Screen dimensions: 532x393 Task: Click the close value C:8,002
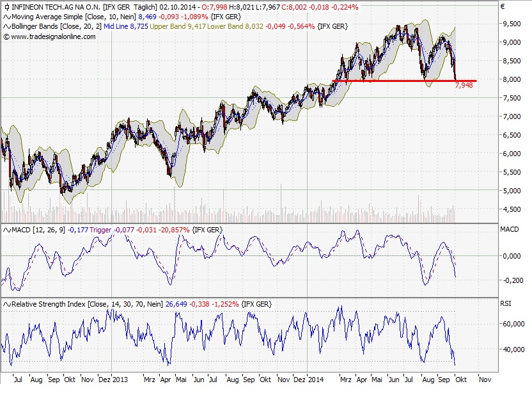point(294,7)
